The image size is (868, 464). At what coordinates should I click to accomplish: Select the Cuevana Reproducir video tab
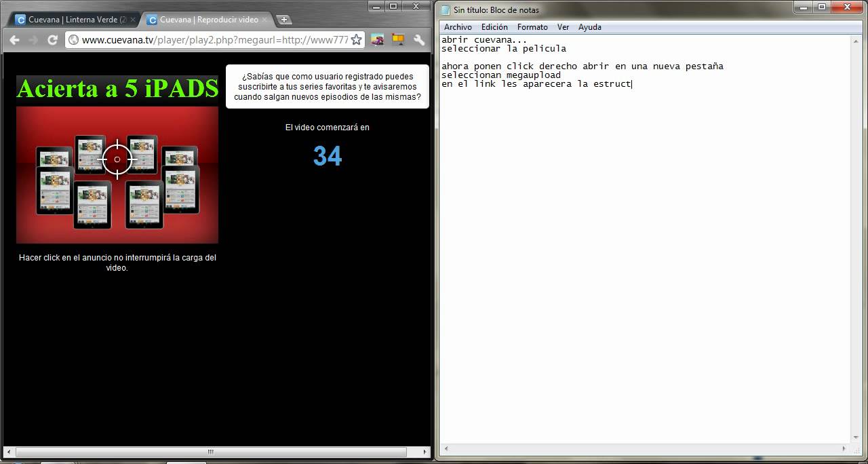[x=205, y=20]
